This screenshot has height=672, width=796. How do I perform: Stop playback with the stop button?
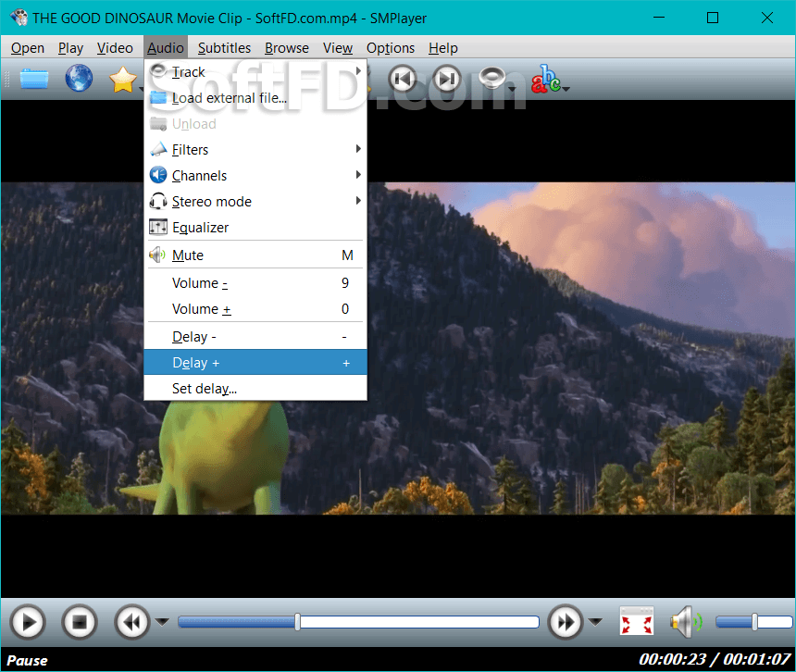[80, 622]
